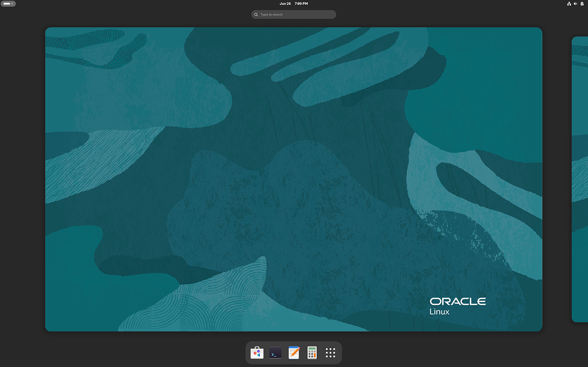
Task: Expand the calendar from Jun 26 date
Action: click(285, 3)
